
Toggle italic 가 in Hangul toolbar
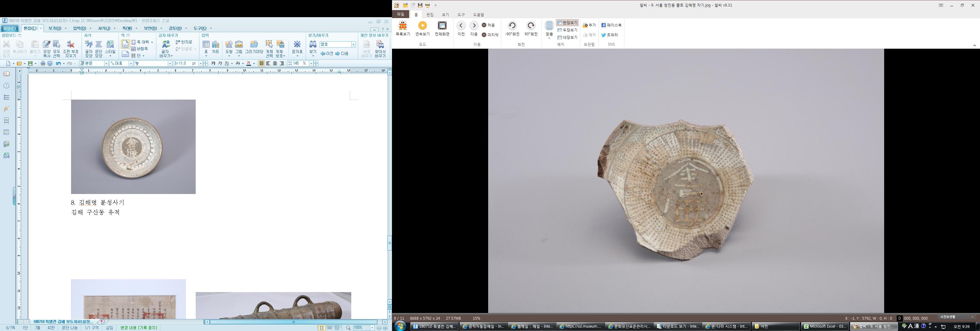220,64
